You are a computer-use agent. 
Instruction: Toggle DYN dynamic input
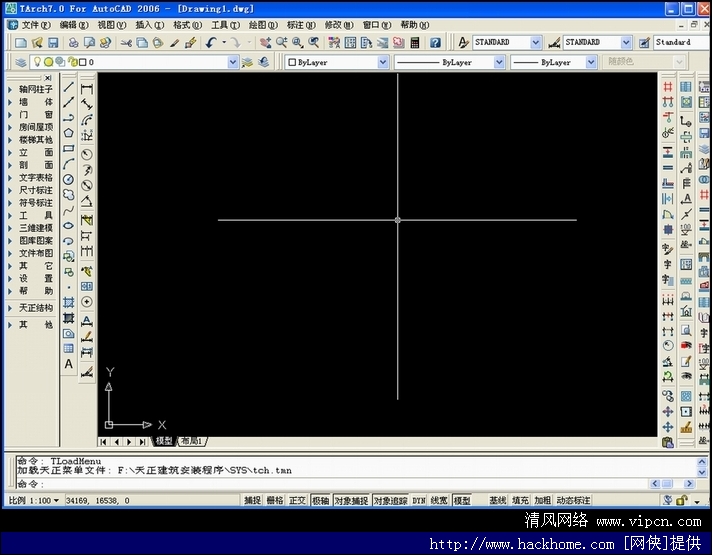419,500
